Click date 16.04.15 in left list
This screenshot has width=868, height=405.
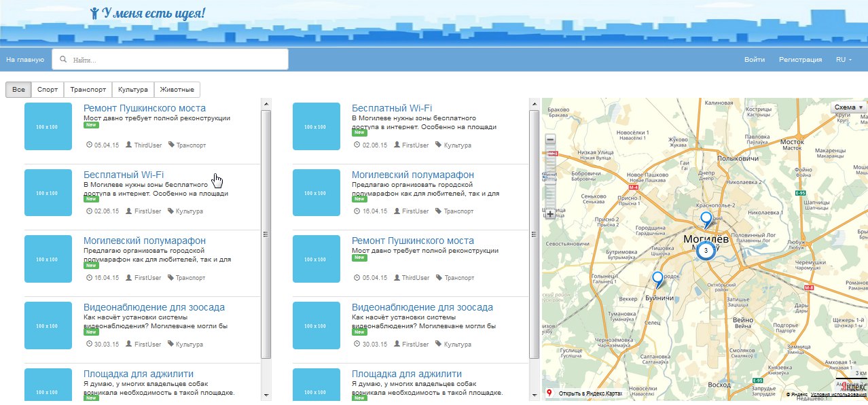[107, 278]
